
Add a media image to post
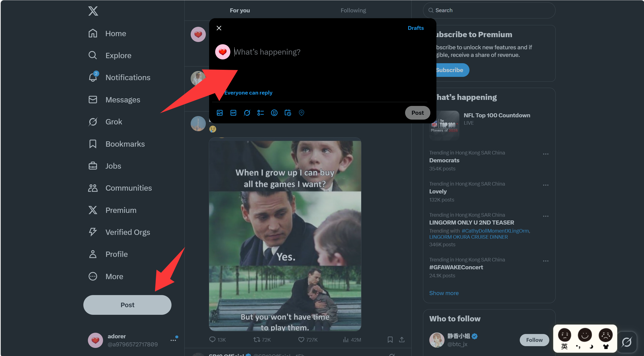pos(219,113)
